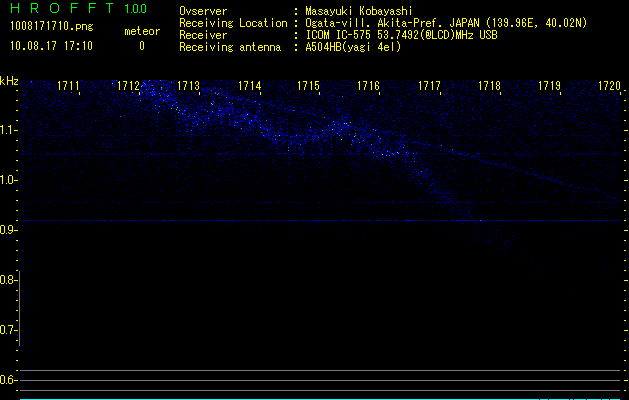Click the 0.8 kHz frequency axis label
This screenshot has height=400, width=629.
(9, 280)
